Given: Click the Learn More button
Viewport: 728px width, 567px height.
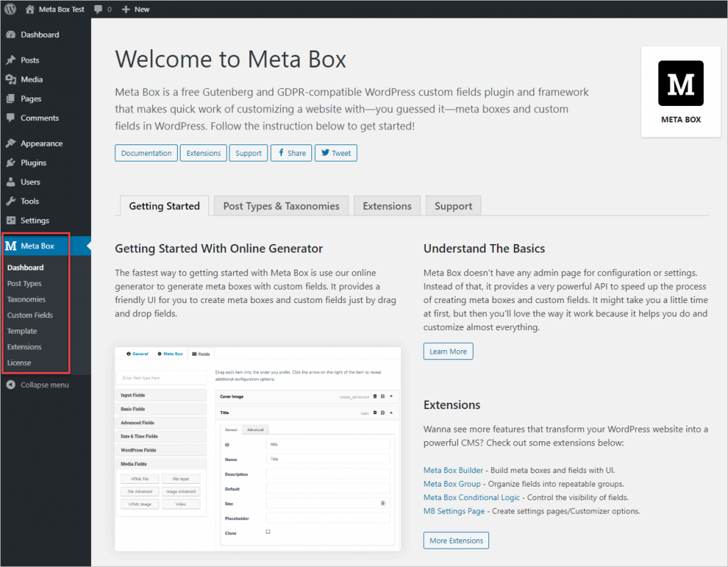Looking at the screenshot, I should 448,351.
